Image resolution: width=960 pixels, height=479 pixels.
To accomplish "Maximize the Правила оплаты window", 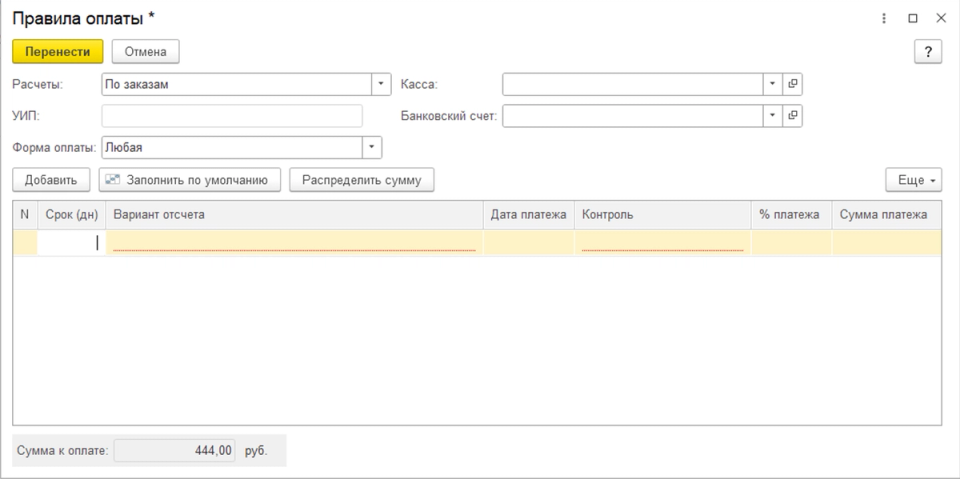I will [x=913, y=18].
